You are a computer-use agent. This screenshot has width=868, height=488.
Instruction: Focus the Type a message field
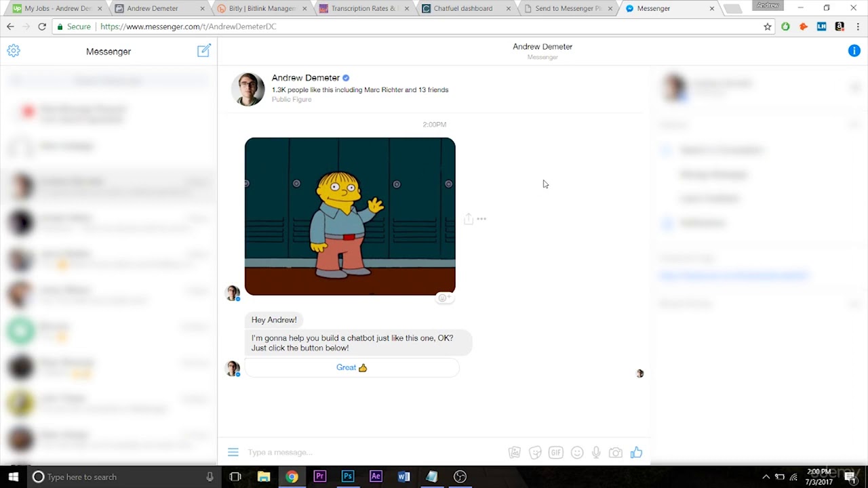coord(373,452)
